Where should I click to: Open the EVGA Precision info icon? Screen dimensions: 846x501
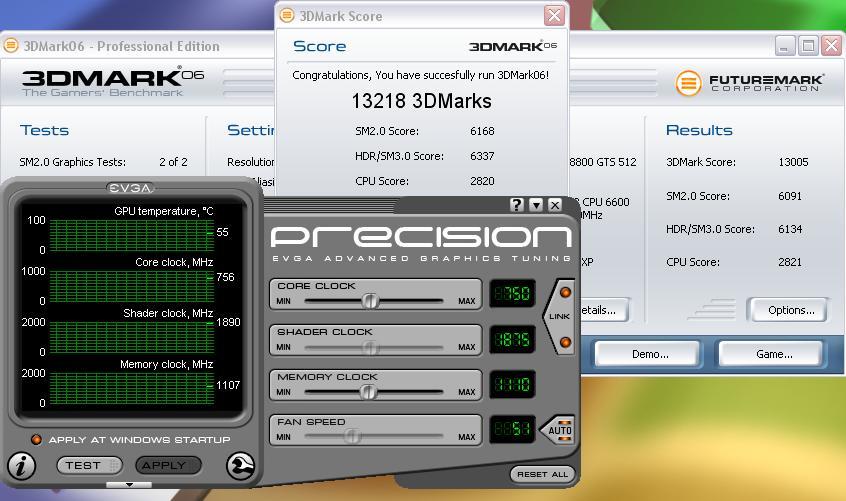pos(22,466)
